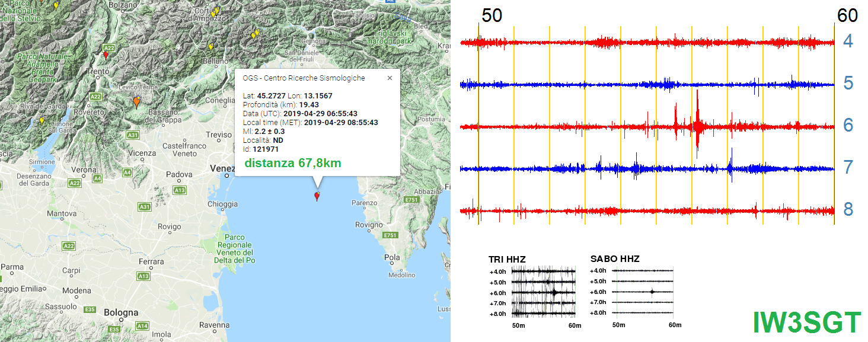Viewport: 868px width, 342px height.
Task: Click the TRI HHZ mini seismogram chart
Action: coord(544,292)
